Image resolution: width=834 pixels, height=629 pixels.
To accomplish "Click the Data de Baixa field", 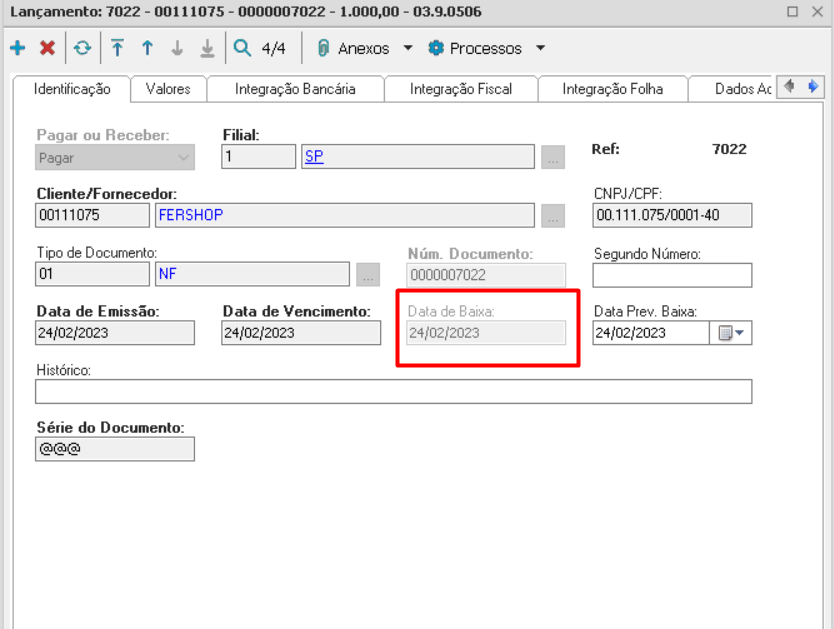I will point(486,333).
